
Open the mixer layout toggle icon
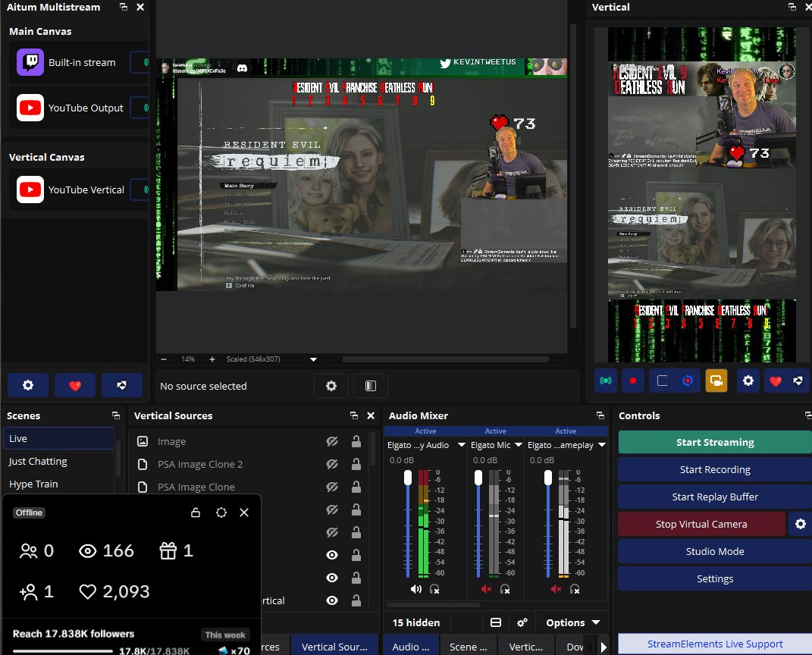click(x=496, y=622)
